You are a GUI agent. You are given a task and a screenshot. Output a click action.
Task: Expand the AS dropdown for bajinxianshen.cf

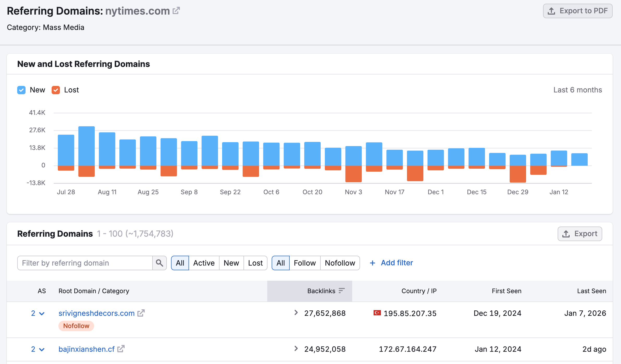42,349
